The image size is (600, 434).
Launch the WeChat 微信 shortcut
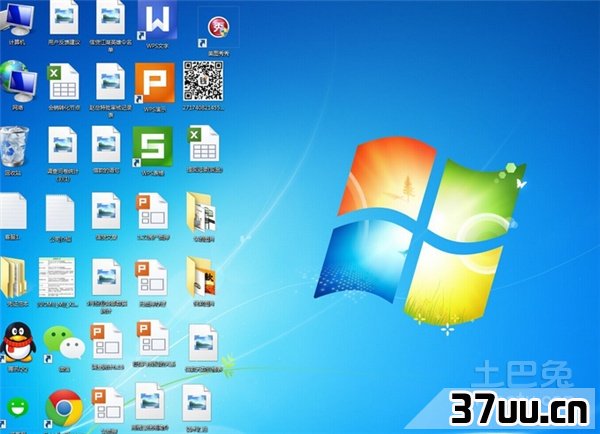tap(64, 343)
